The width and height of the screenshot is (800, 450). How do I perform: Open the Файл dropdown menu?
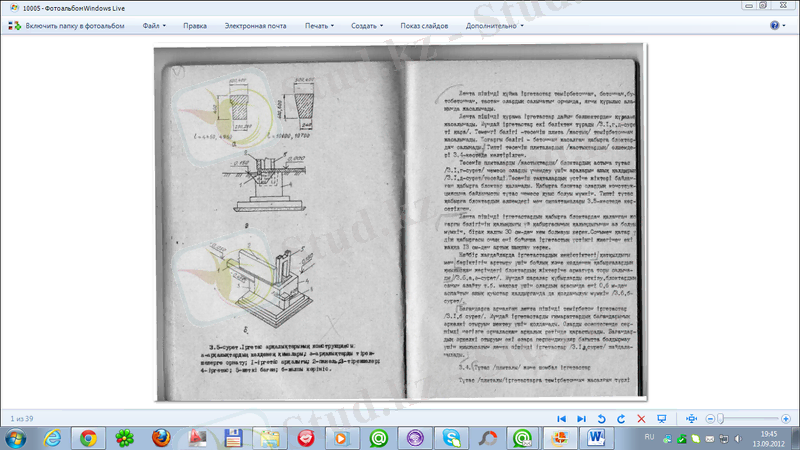(153, 25)
